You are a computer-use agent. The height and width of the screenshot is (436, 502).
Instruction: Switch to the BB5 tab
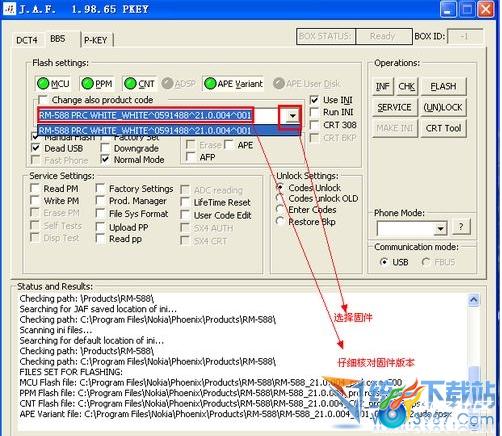coord(58,39)
